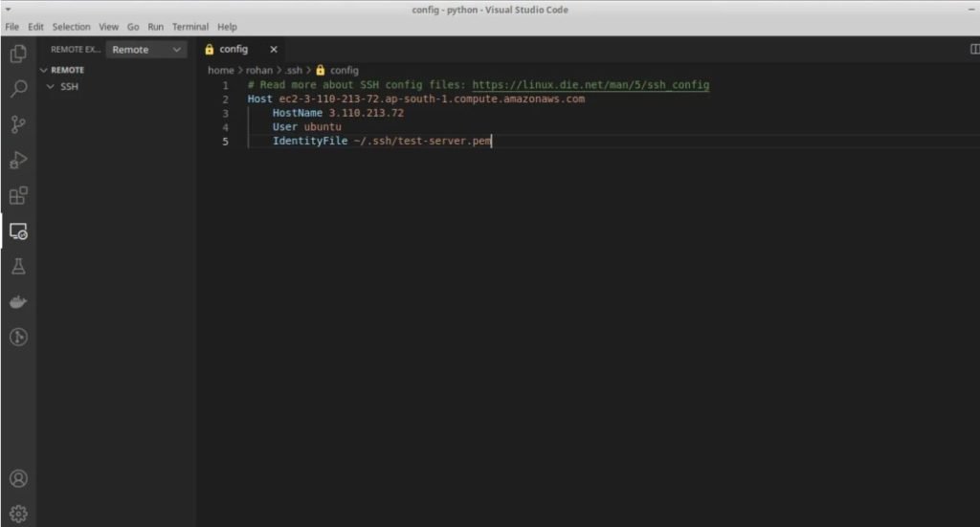Click line number 2 in gutter

pos(225,99)
